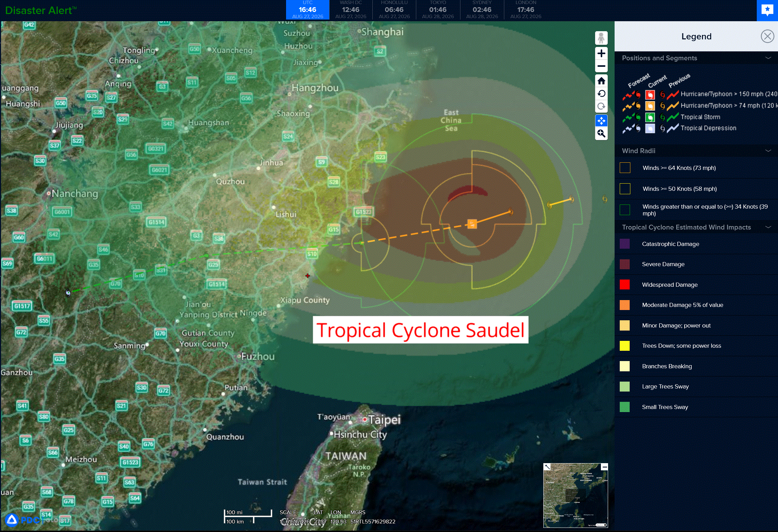This screenshot has width=778, height=532.
Task: Click the Trees Down yellow swatch
Action: coord(625,346)
